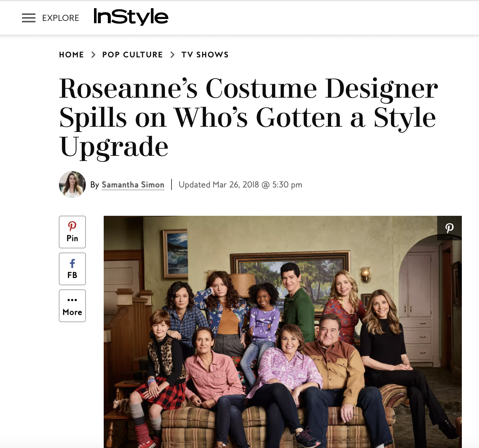The image size is (479, 448).
Task: Open the Samantha Simon author page
Action: 133,184
